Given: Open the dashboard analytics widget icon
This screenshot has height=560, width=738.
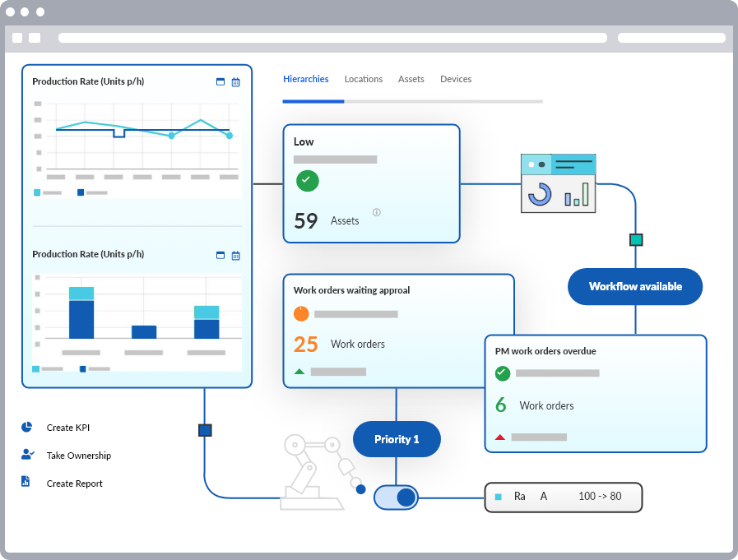Looking at the screenshot, I should (558, 183).
